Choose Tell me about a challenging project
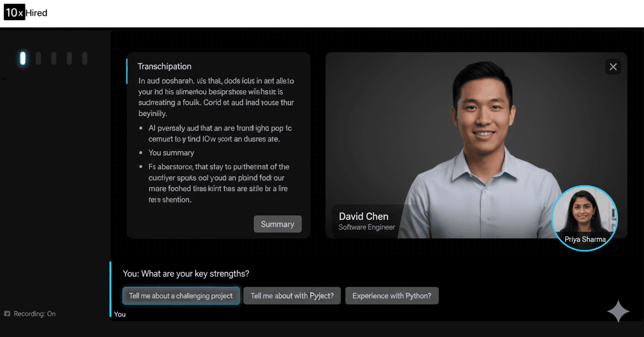Viewport: 644px width, 337px height. (x=181, y=296)
